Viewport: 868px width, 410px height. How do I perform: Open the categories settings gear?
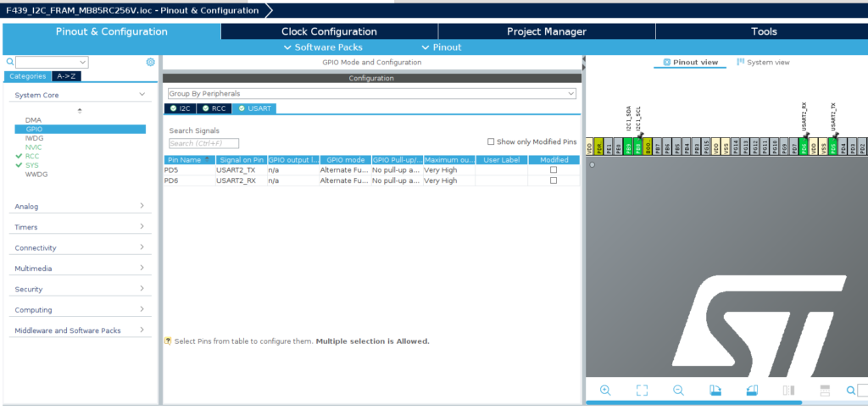(150, 62)
